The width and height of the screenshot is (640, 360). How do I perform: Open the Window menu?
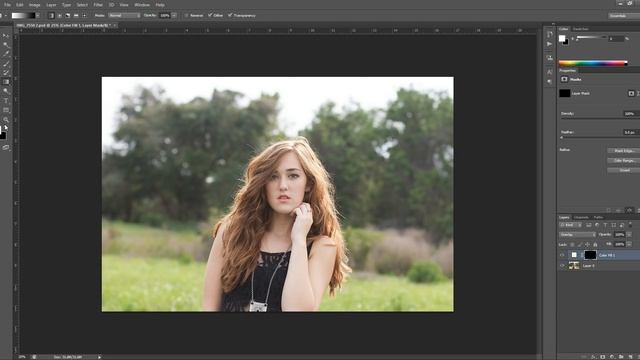pos(142,5)
